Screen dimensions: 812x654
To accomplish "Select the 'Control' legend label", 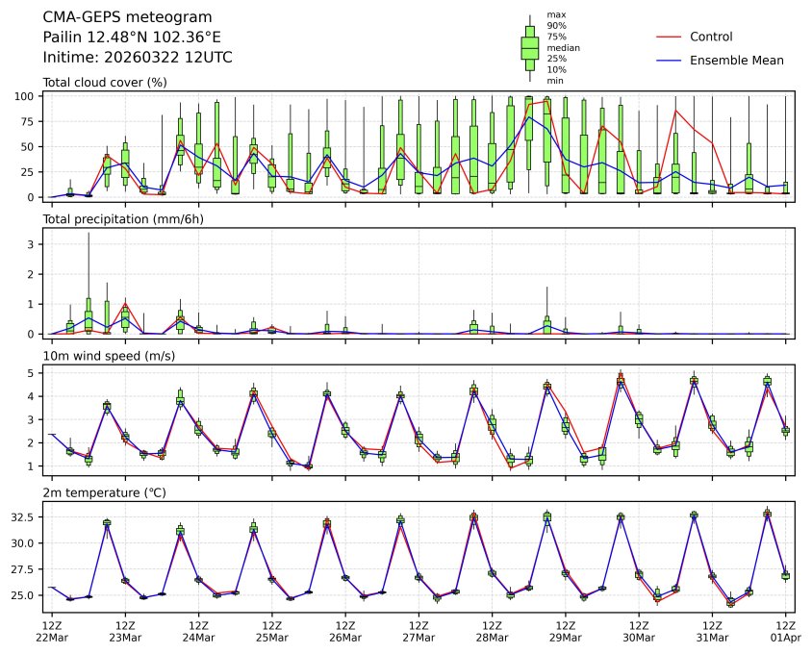I will pos(711,37).
